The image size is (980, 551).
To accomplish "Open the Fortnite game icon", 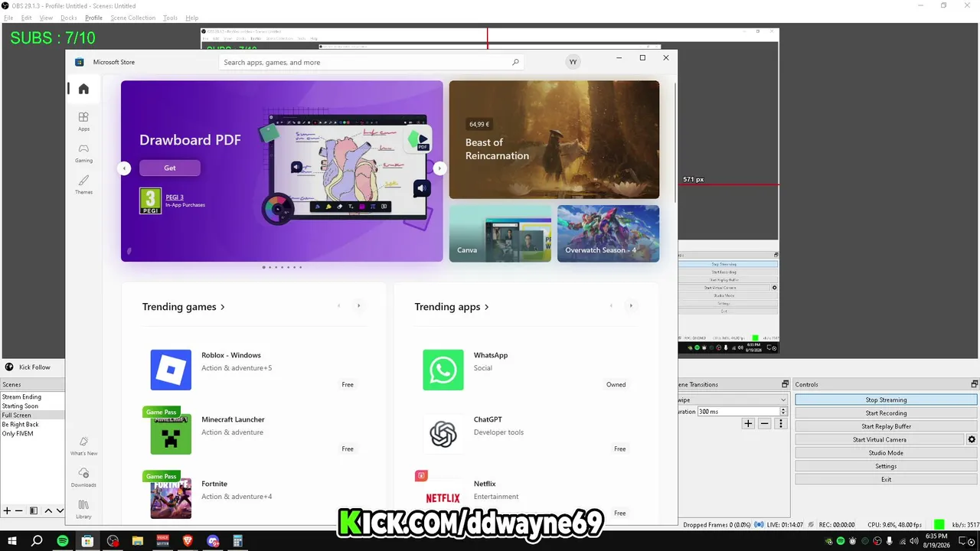I will 171,498.
